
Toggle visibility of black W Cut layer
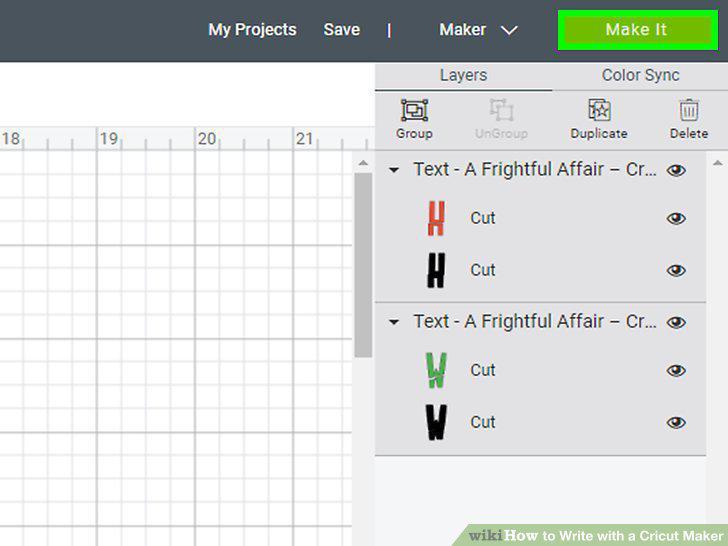[676, 422]
